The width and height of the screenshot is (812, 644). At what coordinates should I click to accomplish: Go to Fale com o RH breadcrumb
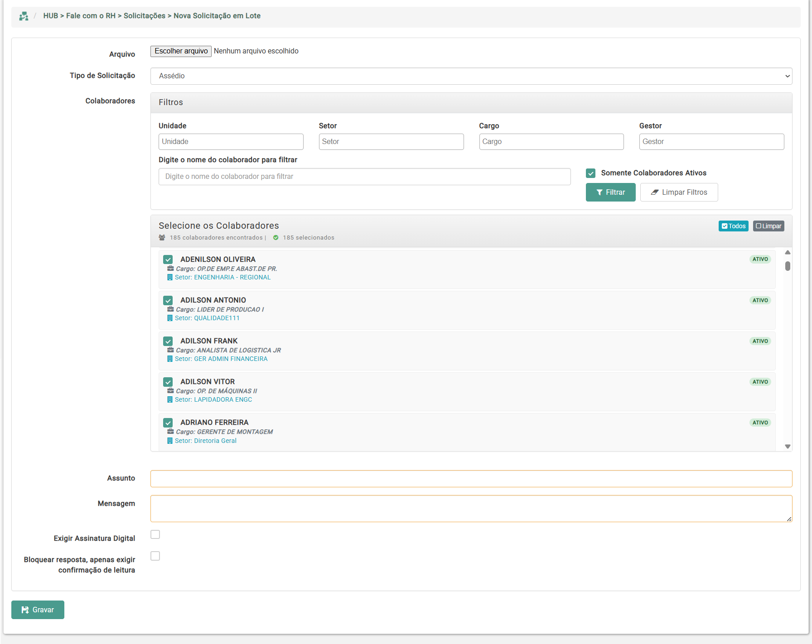(x=91, y=16)
